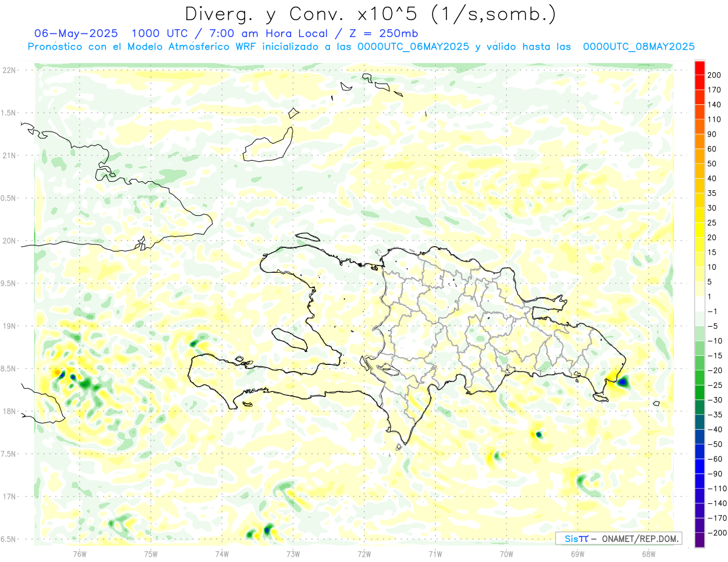The height and width of the screenshot is (562, 728).
Task: Click the initialization time '0000UTC_06MAY2025'
Action: (414, 47)
